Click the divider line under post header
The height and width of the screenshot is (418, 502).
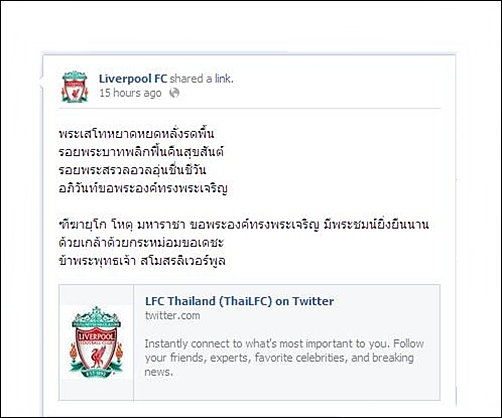[x=250, y=108]
